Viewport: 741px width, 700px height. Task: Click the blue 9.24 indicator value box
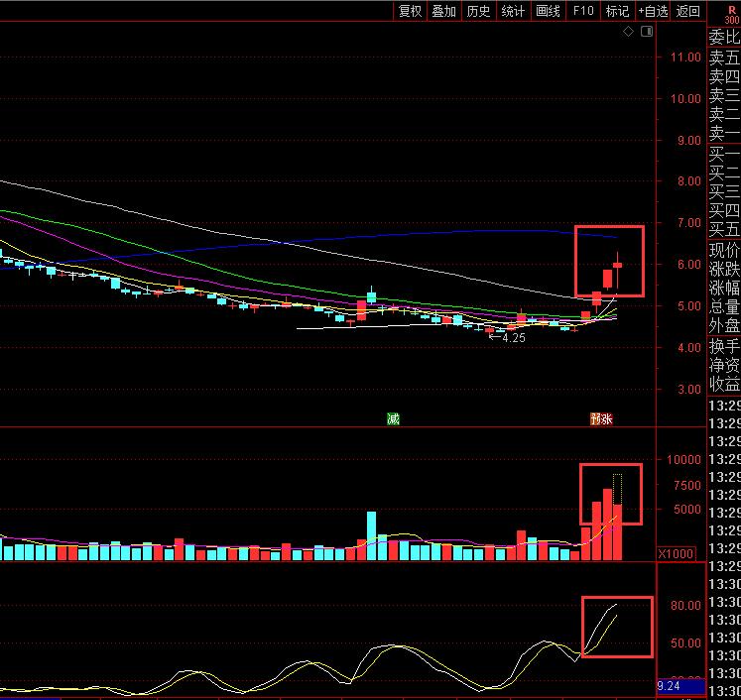point(680,686)
